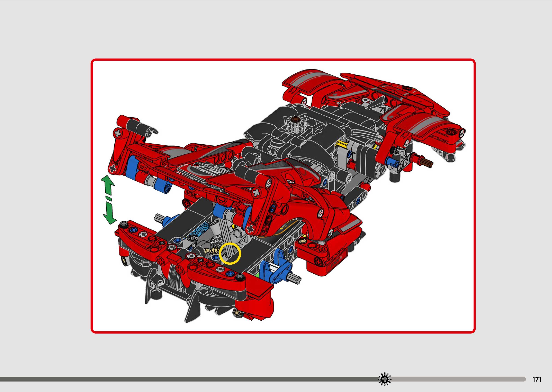Click the dark filled portion of progress bar
552x392 pixels.
tap(189, 379)
